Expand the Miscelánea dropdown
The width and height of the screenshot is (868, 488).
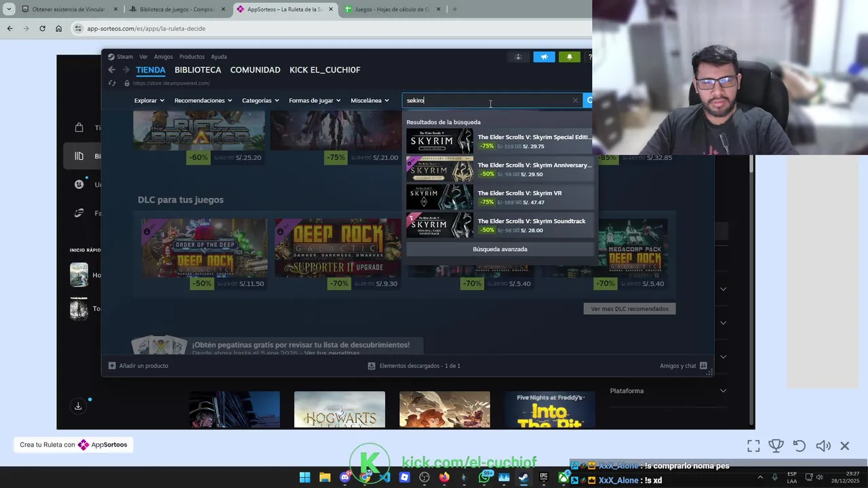click(x=370, y=100)
